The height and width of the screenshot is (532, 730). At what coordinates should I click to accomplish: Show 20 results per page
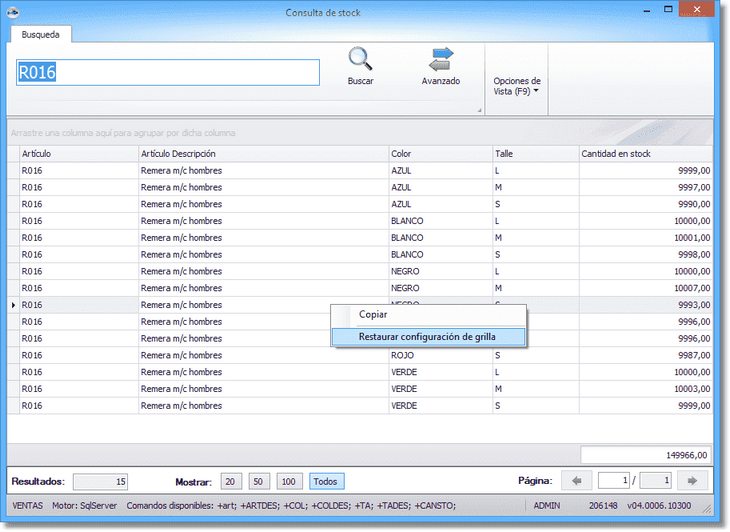pyautogui.click(x=232, y=481)
